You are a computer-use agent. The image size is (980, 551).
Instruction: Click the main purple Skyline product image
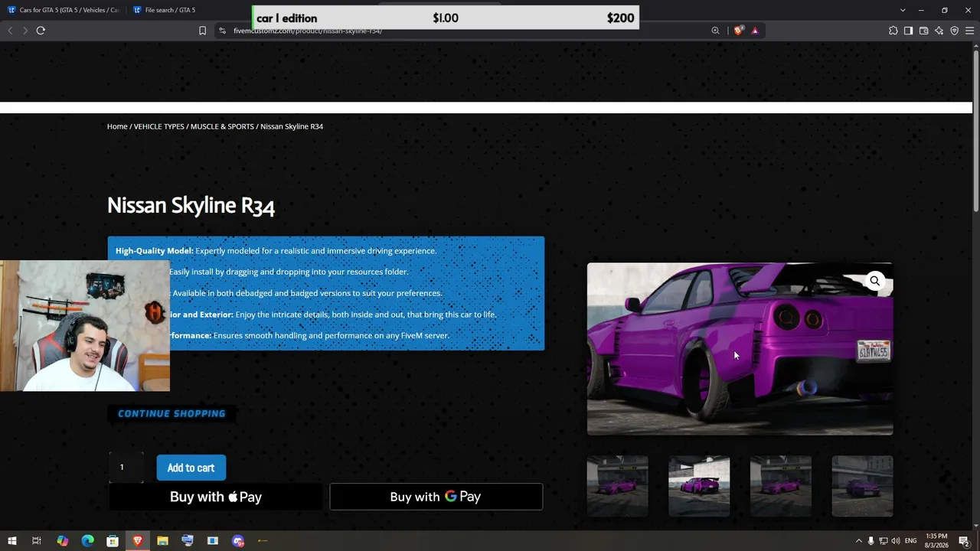tap(740, 349)
